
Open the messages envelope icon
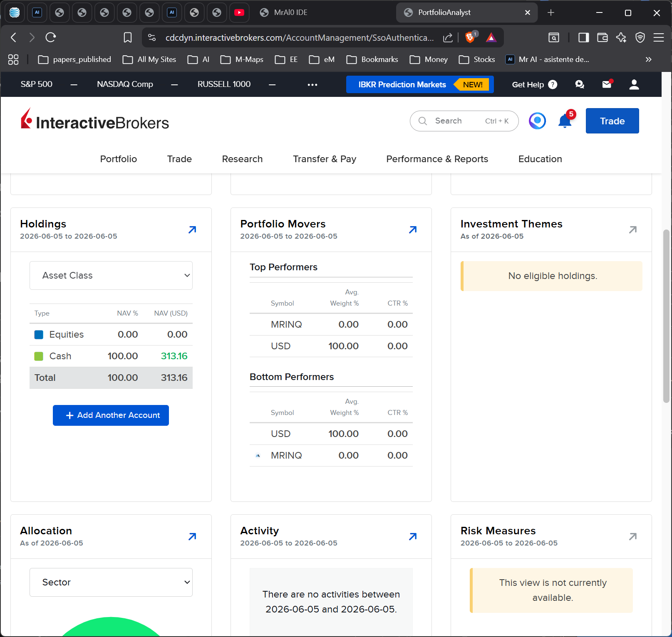[607, 84]
